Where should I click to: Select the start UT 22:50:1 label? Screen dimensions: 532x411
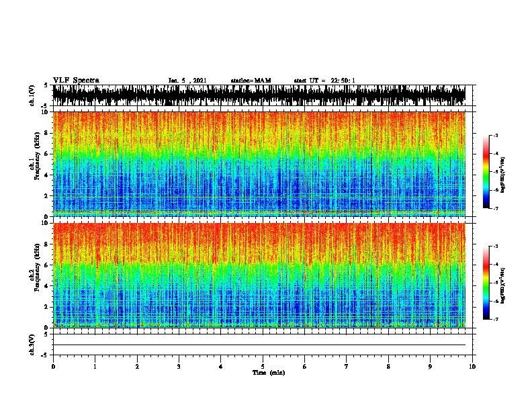click(x=324, y=81)
